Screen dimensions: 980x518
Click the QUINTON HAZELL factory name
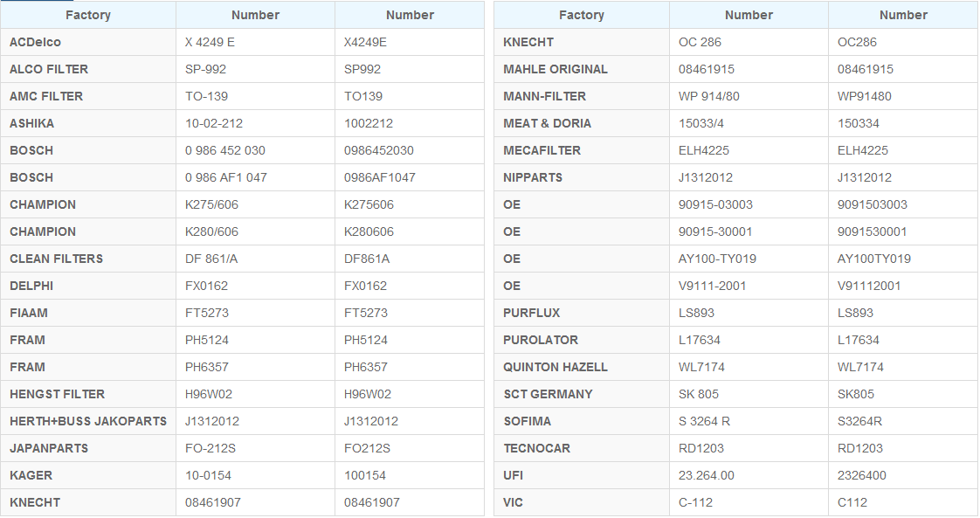(x=555, y=367)
